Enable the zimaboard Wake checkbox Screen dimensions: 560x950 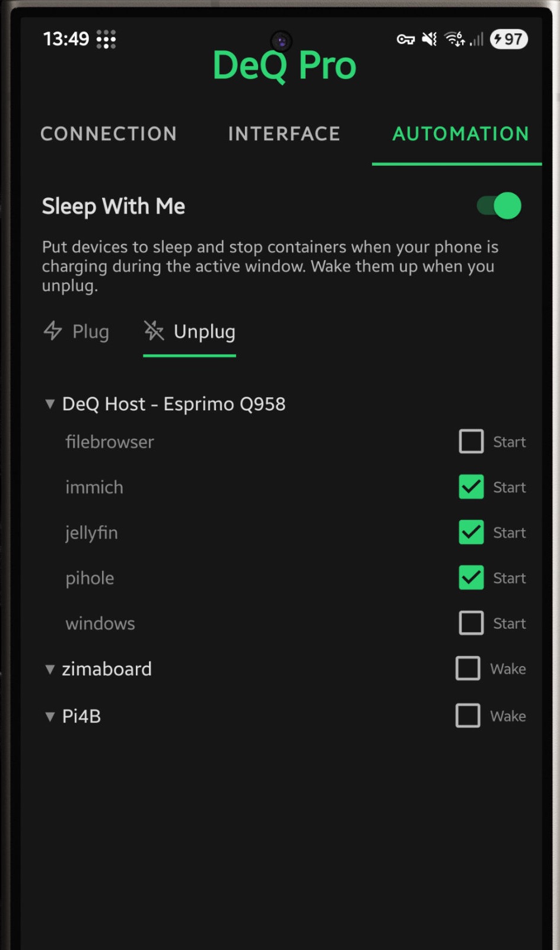(x=467, y=669)
